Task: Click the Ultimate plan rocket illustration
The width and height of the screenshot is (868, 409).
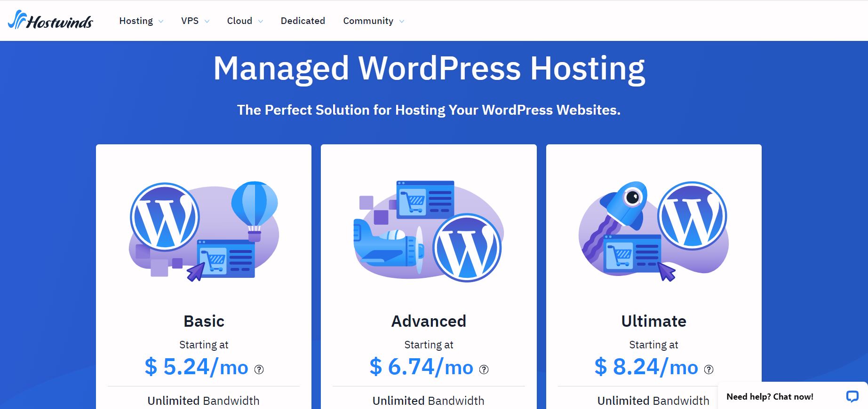Action: click(653, 231)
